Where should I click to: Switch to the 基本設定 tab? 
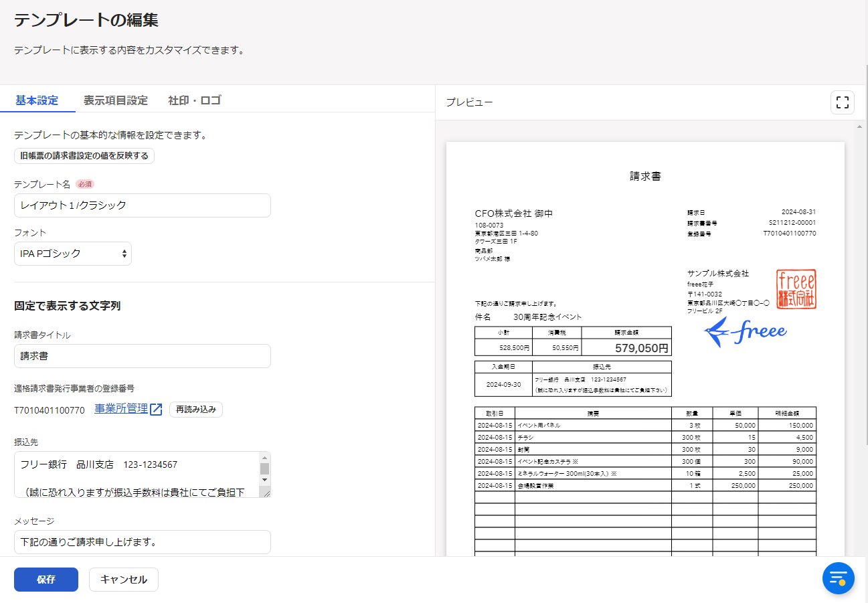(x=37, y=100)
